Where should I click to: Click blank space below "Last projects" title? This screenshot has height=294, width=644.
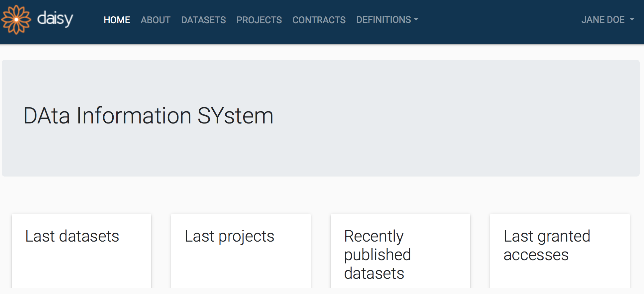pos(241,269)
